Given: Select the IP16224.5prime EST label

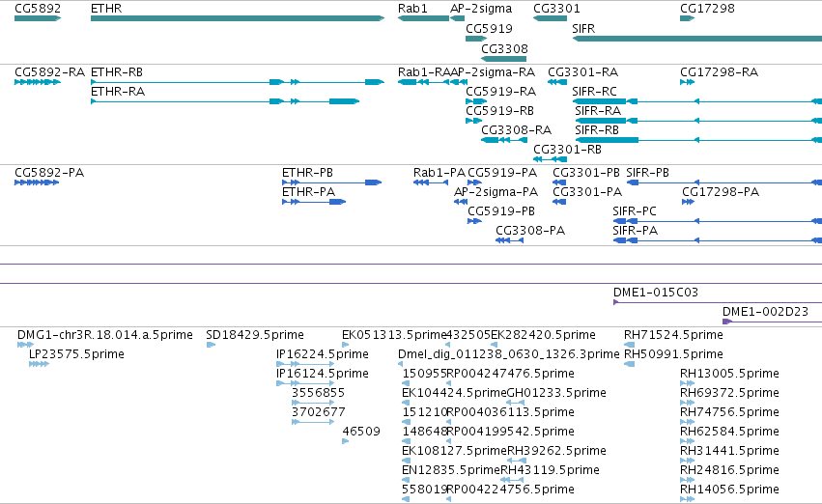Looking at the screenshot, I should (323, 354).
